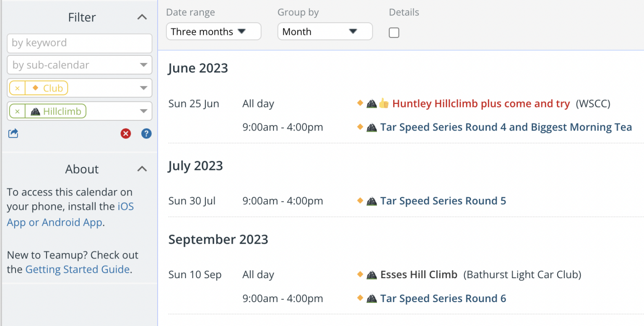Click hillclimb icon beside Tar Speed Round 5

click(x=371, y=201)
